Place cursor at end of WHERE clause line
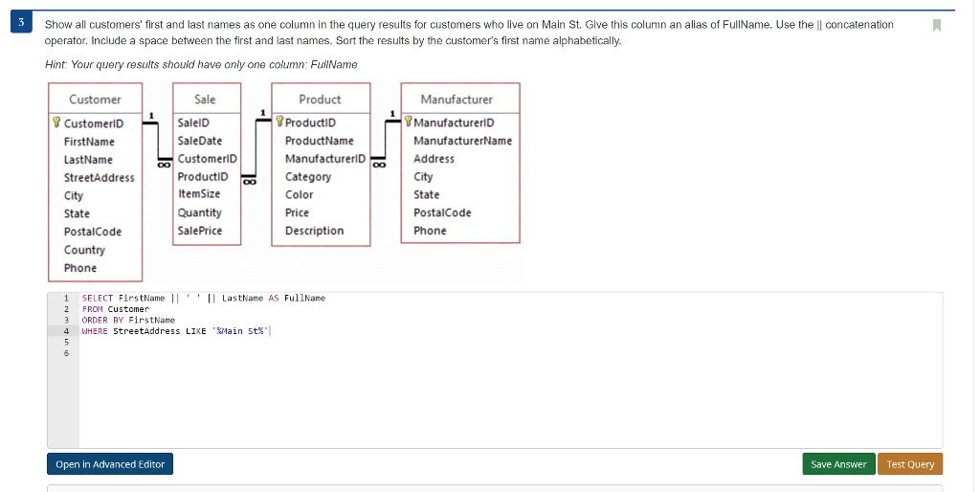This screenshot has height=492, width=980. [271, 331]
